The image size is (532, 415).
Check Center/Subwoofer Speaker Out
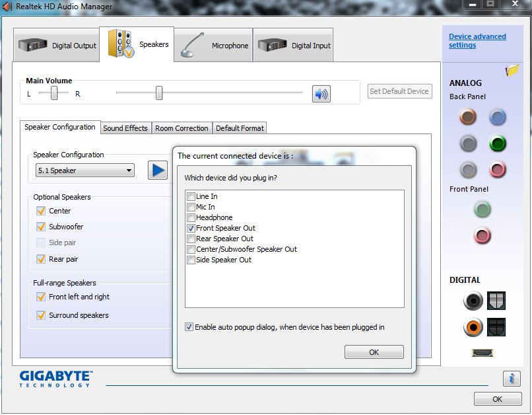click(x=191, y=249)
